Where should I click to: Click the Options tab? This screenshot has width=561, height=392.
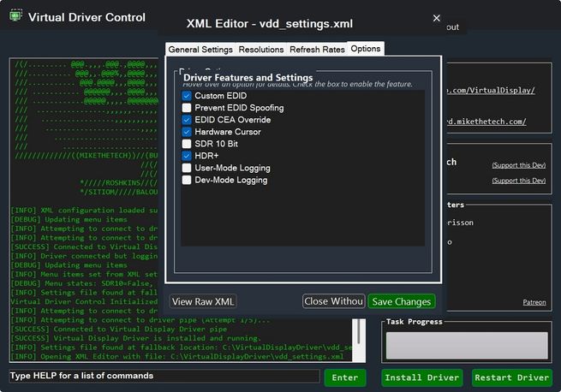[366, 49]
